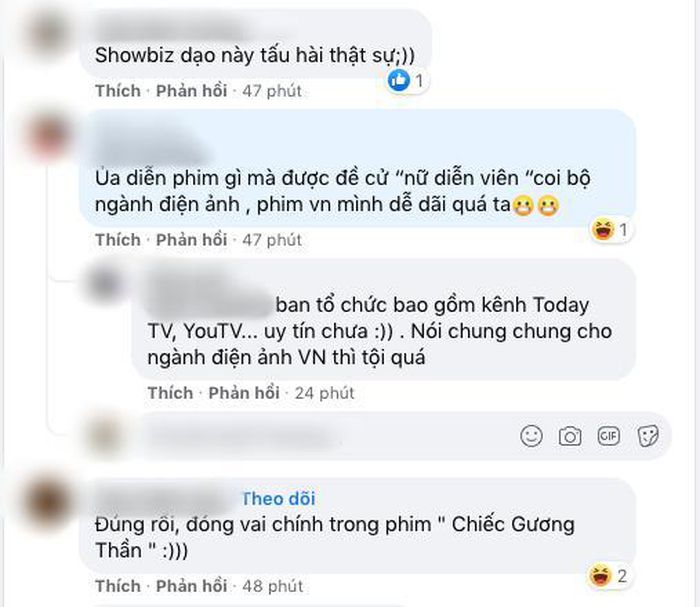Viewport: 700px width, 607px height.
Task: Open emoji picker in reply box
Action: pos(531,436)
